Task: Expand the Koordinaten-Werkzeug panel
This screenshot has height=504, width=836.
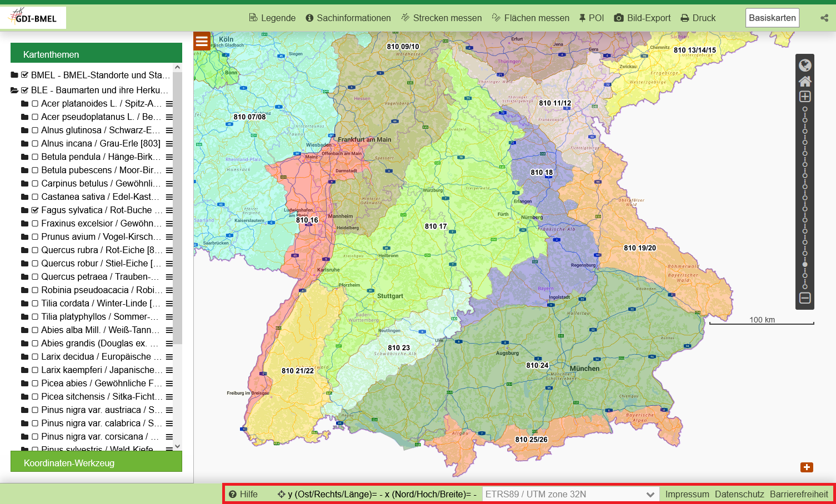Action: pyautogui.click(x=96, y=463)
